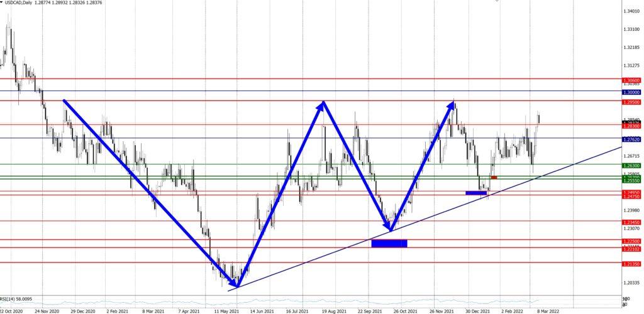Click the 1.23450 red level label
The width and height of the screenshot is (644, 314).
[x=631, y=221]
